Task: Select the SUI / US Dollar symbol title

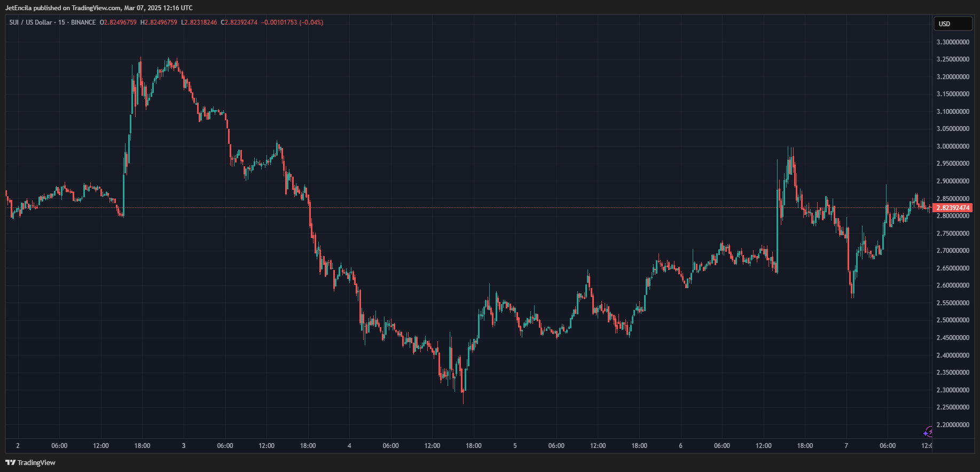Action: [x=31, y=22]
